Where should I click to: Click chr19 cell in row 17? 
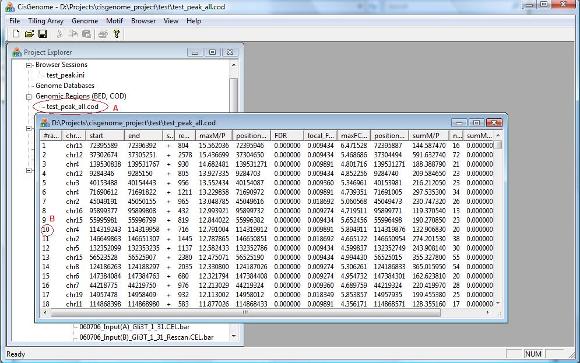click(x=74, y=295)
